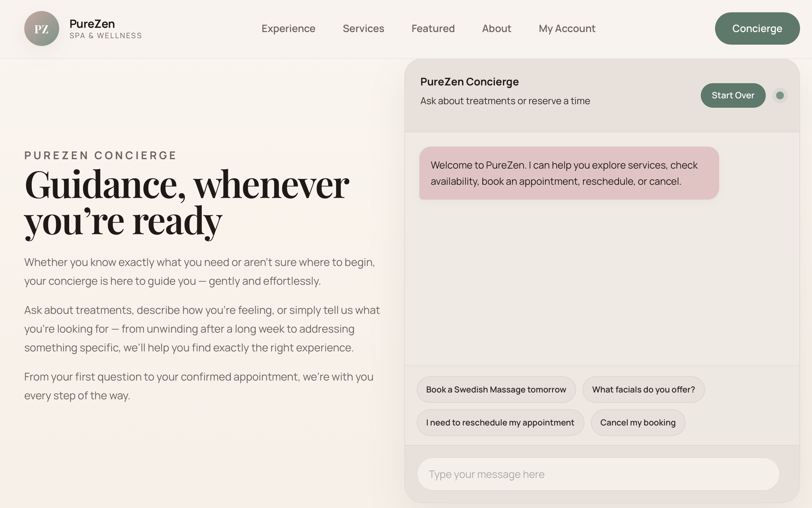Open the About nav item
Screen dimensions: 812x508
(497, 28)
